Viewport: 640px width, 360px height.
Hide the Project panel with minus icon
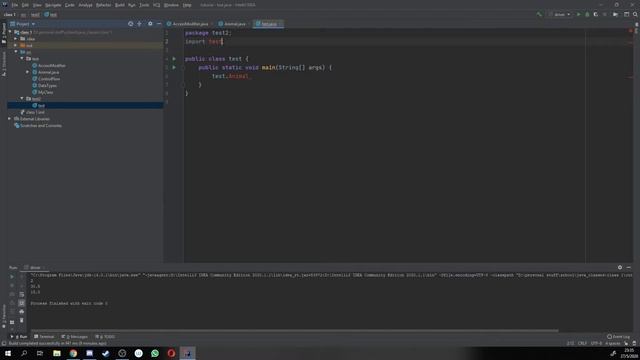(x=159, y=24)
